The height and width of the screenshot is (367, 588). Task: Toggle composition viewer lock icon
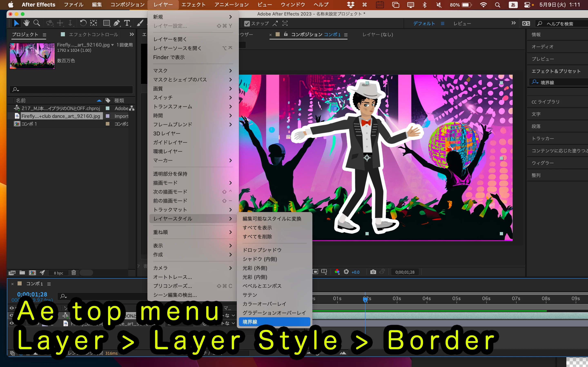(286, 34)
